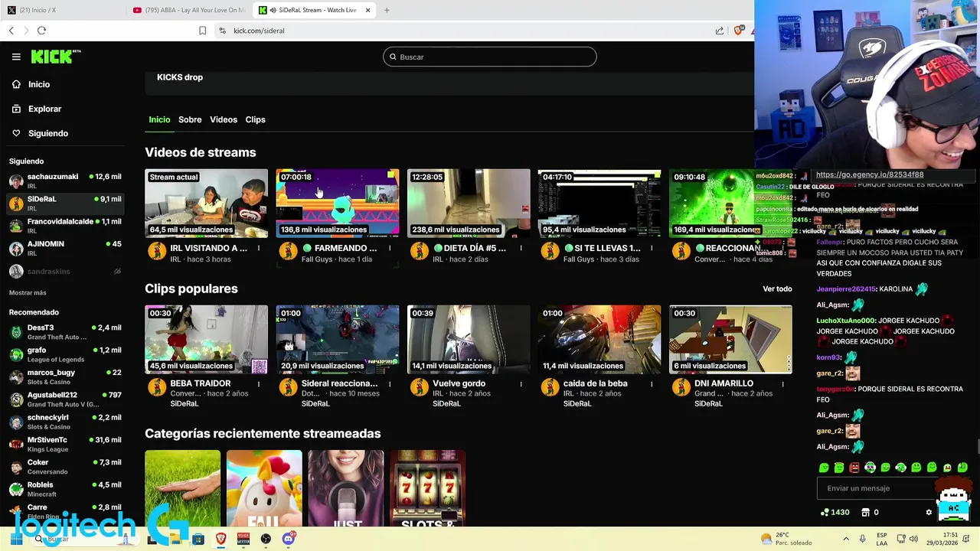Click the Buscar search box
This screenshot has height=551, width=980.
(489, 57)
